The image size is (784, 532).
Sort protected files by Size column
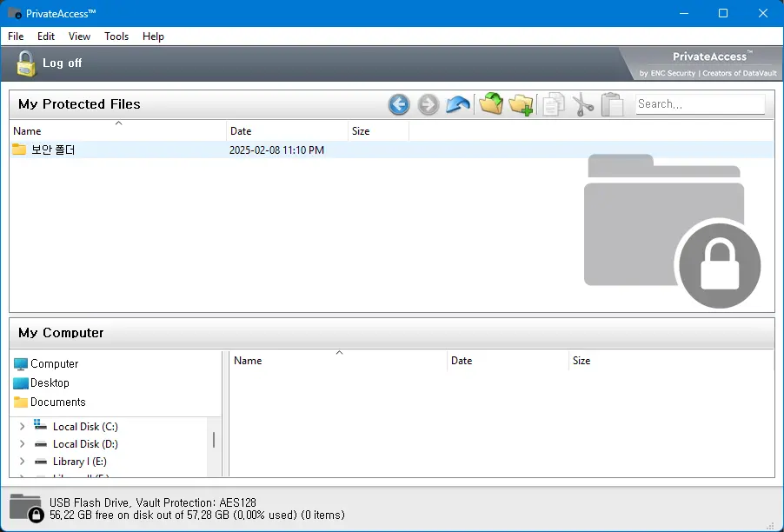point(378,131)
